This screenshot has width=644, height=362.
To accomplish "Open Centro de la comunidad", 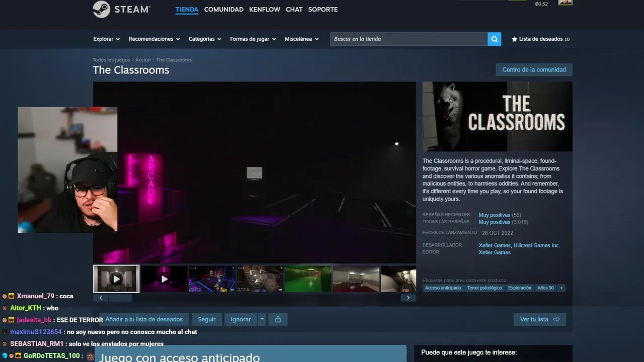I will click(x=534, y=70).
